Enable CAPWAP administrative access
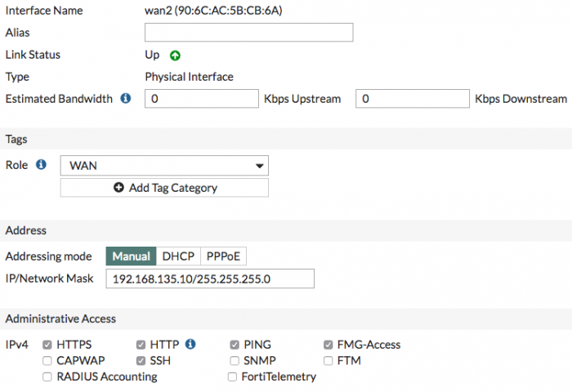572x392 pixels. [47, 360]
